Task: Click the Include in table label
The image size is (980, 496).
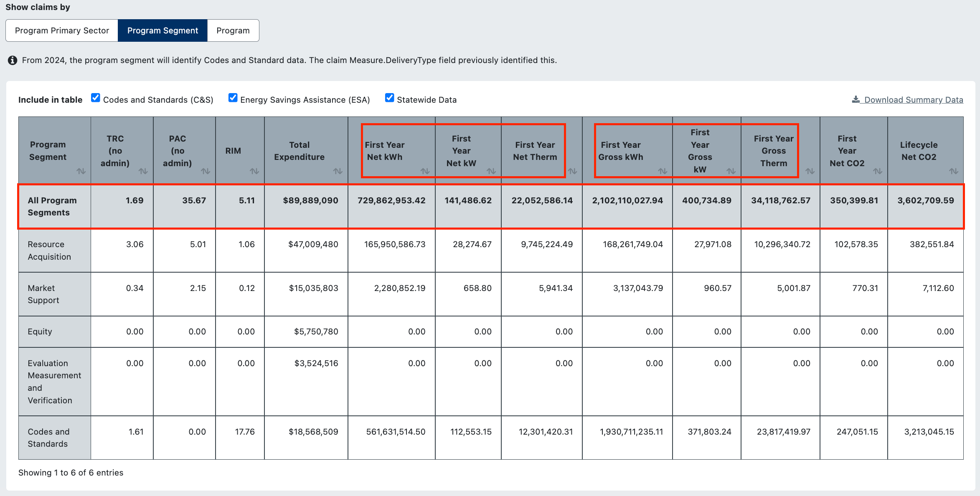Action: 50,100
